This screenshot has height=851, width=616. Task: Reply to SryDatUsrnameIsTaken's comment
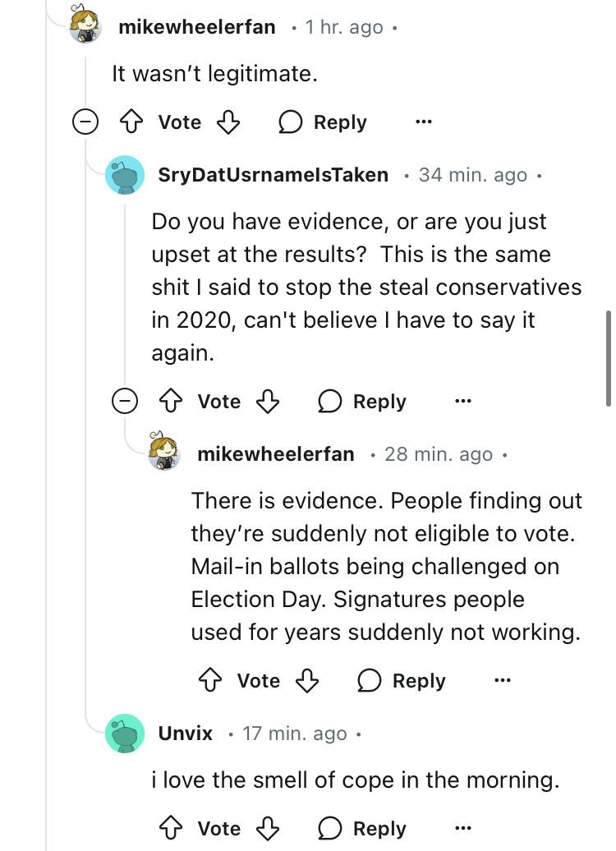pyautogui.click(x=363, y=402)
